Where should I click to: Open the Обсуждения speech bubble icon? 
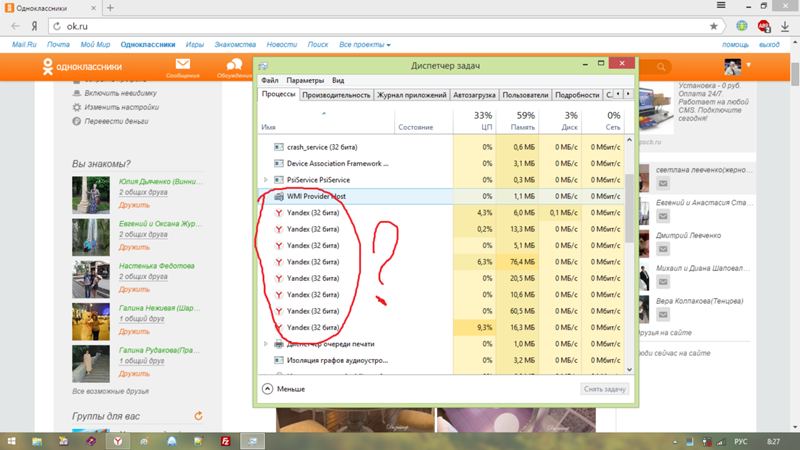(x=234, y=64)
